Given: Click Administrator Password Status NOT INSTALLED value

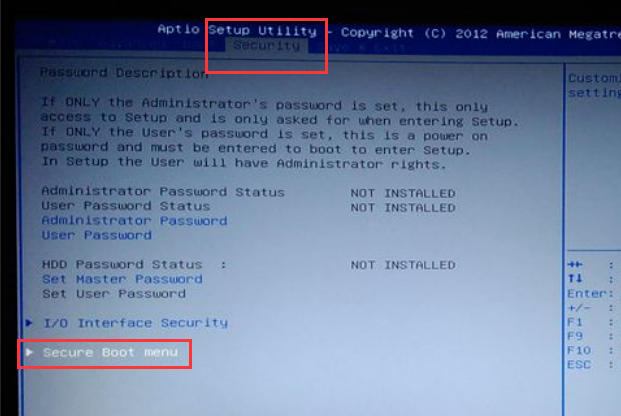Looking at the screenshot, I should [x=403, y=193].
